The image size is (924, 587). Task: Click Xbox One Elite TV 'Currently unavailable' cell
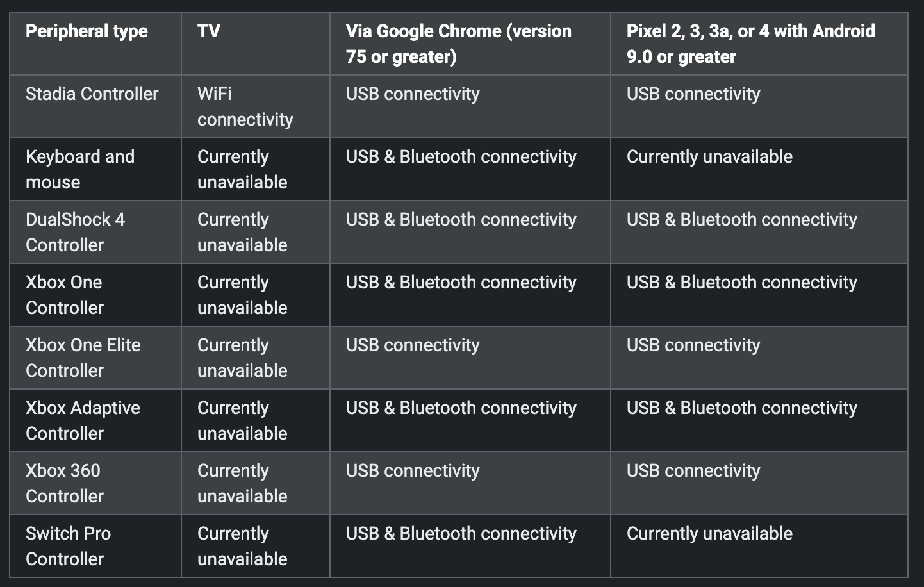click(242, 358)
